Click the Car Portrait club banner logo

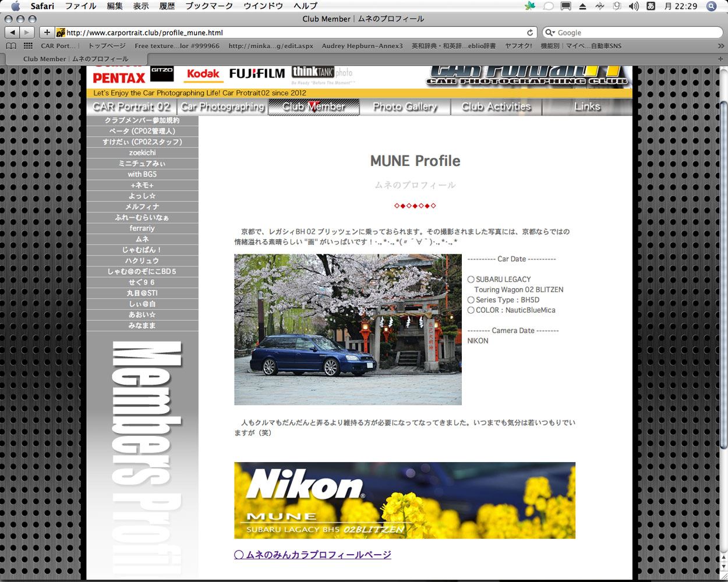click(x=528, y=77)
